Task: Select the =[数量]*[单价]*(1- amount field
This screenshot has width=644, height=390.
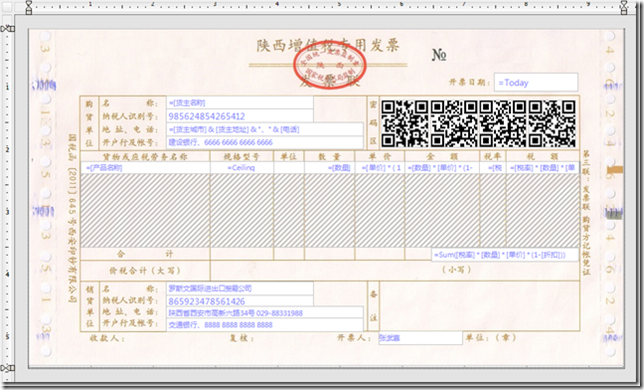Action: point(442,167)
